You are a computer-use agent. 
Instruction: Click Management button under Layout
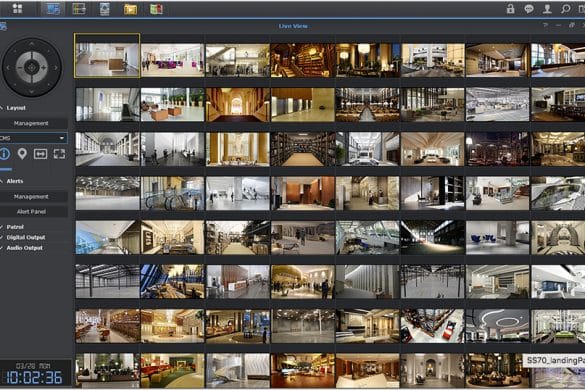34,123
